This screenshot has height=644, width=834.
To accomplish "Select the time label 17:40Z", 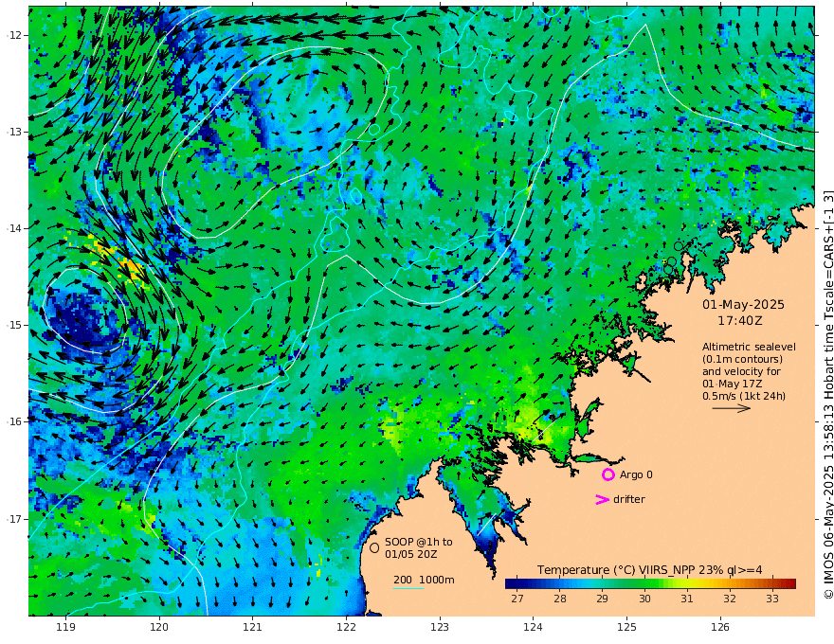I will coord(740,321).
